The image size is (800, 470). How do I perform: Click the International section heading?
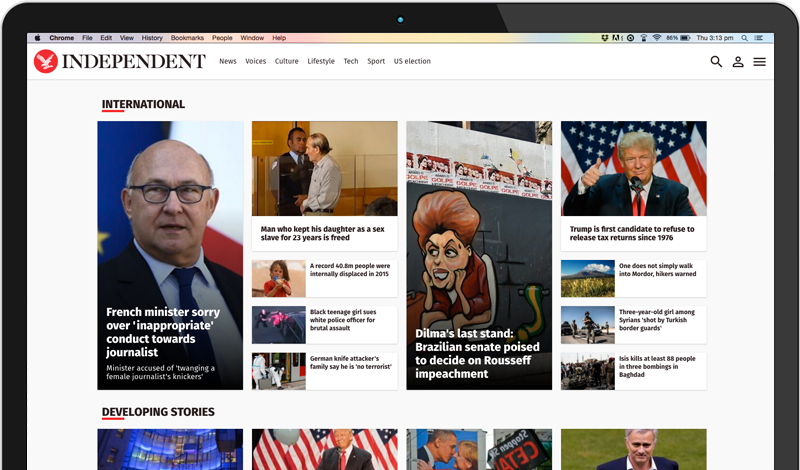[x=143, y=104]
